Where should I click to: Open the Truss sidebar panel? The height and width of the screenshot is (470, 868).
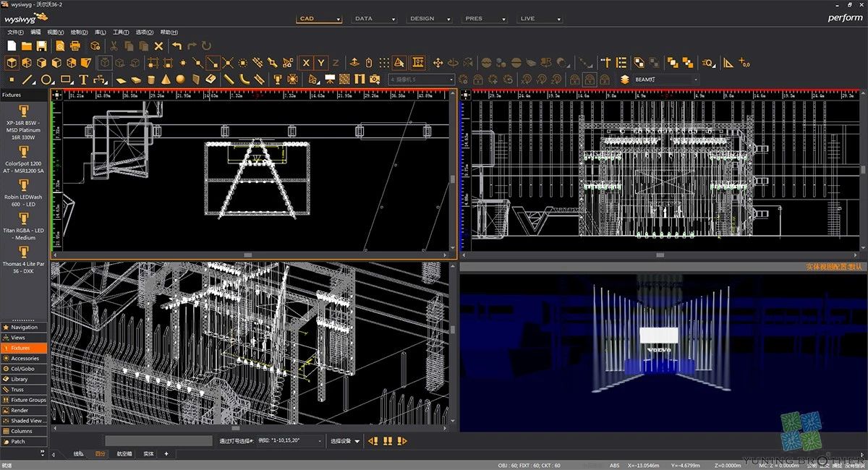click(24, 390)
